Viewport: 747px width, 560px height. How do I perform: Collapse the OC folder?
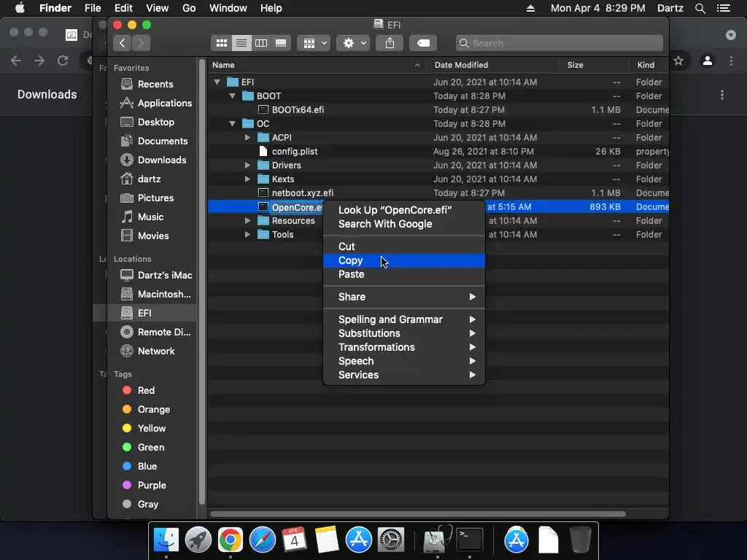click(233, 123)
